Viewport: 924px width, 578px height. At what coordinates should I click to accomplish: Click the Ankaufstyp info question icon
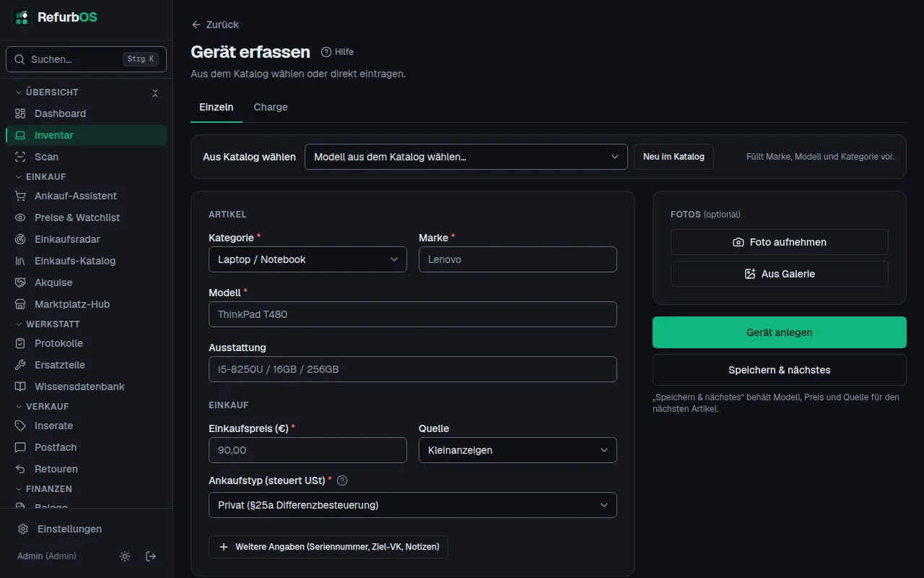click(x=342, y=480)
